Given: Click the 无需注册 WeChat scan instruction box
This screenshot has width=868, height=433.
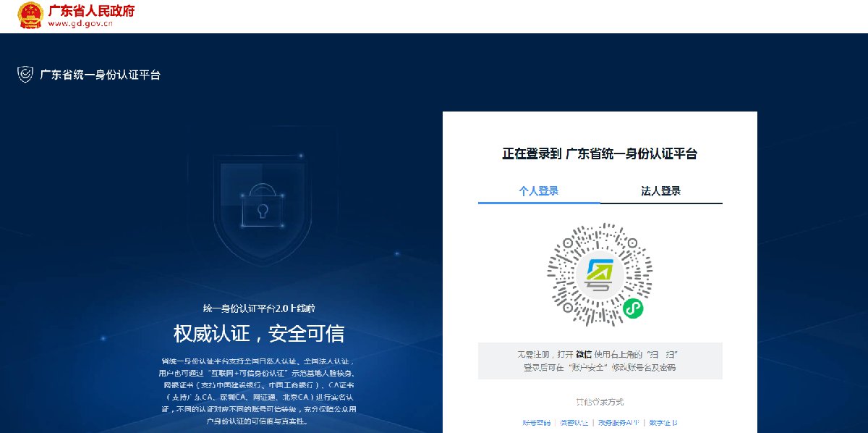Looking at the screenshot, I should (600, 361).
